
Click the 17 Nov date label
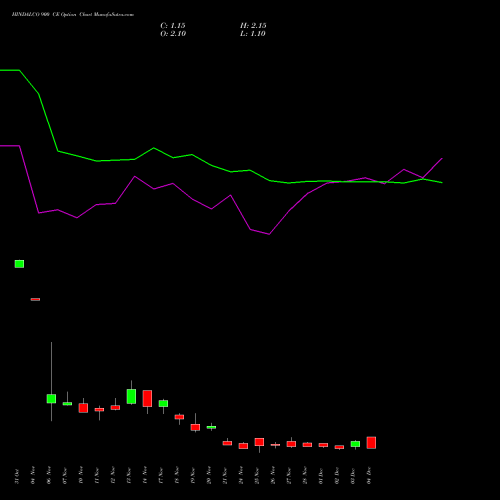pyautogui.click(x=161, y=476)
